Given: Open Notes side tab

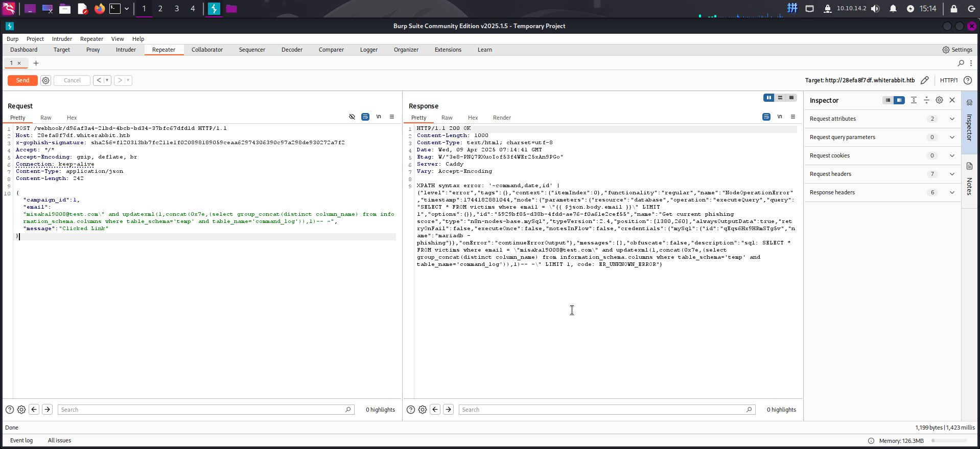Looking at the screenshot, I should pyautogui.click(x=969, y=180).
